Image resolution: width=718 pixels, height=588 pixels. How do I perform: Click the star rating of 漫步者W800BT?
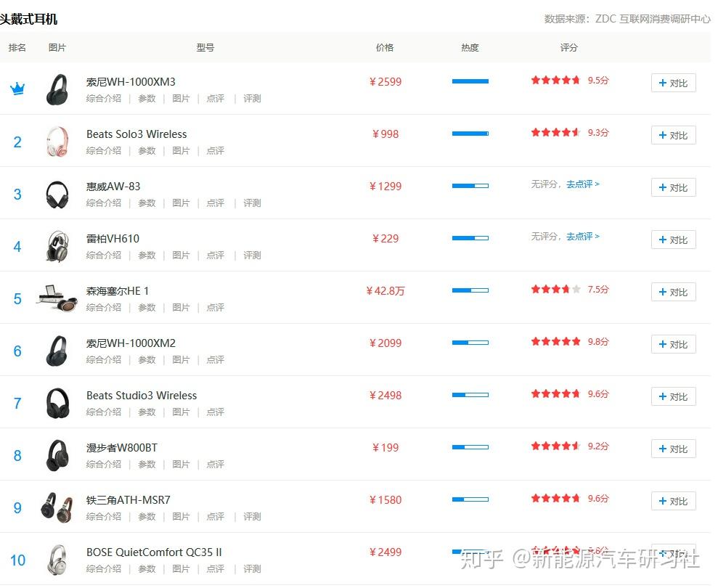[555, 446]
